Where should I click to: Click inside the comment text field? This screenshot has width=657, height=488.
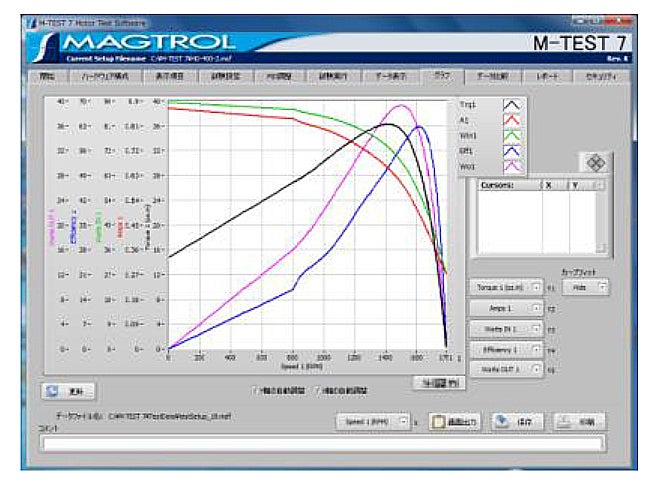pos(323,444)
